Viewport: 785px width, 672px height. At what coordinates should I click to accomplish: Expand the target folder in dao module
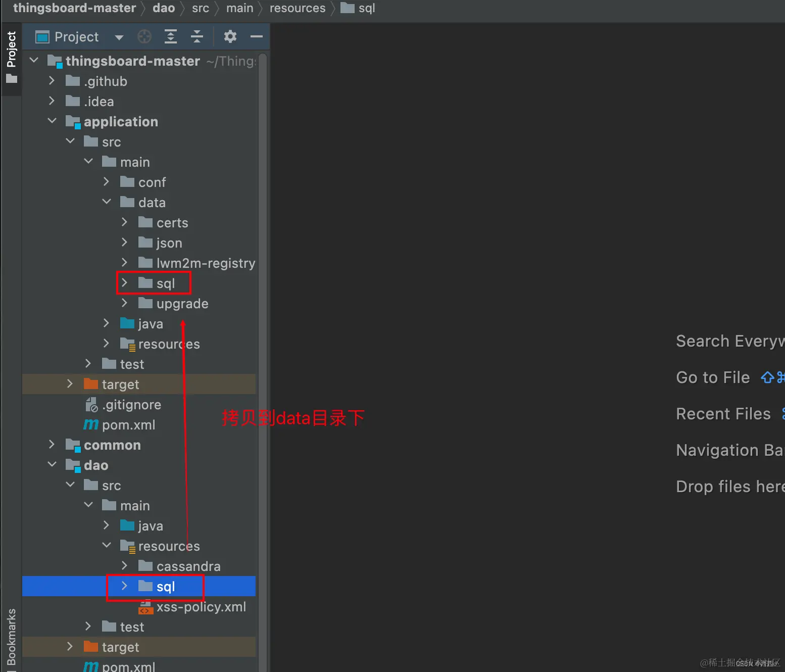(70, 647)
